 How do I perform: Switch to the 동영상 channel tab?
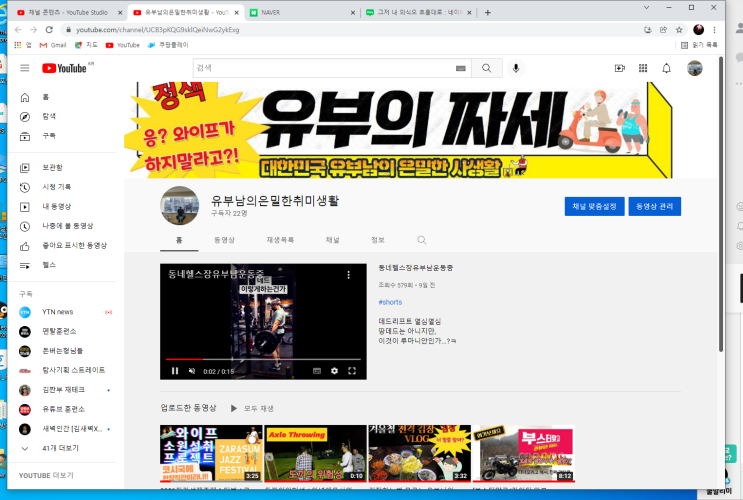[x=224, y=240]
